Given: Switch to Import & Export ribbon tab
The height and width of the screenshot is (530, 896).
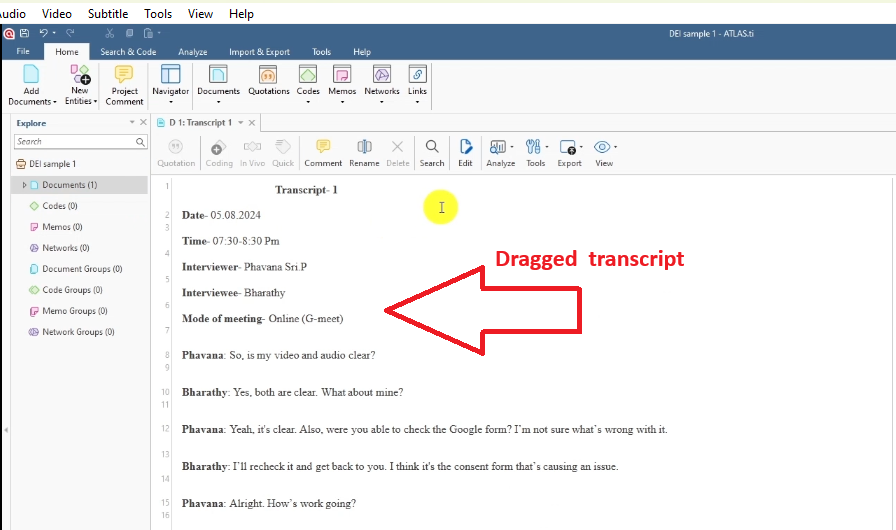Looking at the screenshot, I should (259, 51).
